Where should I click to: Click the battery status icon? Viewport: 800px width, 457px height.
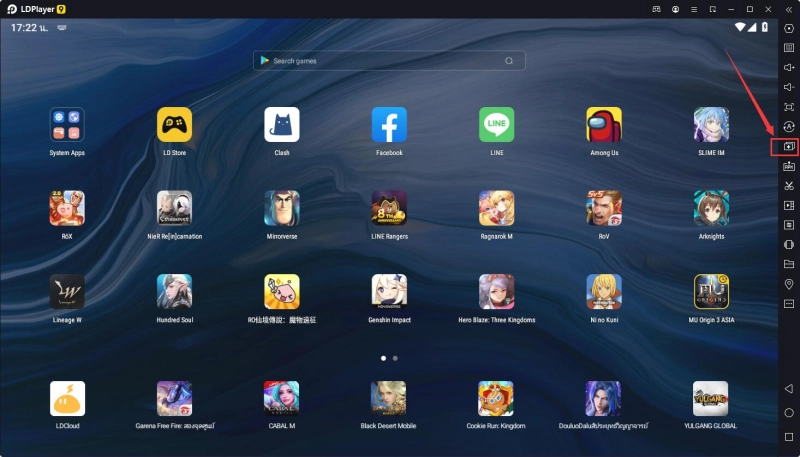tap(765, 27)
